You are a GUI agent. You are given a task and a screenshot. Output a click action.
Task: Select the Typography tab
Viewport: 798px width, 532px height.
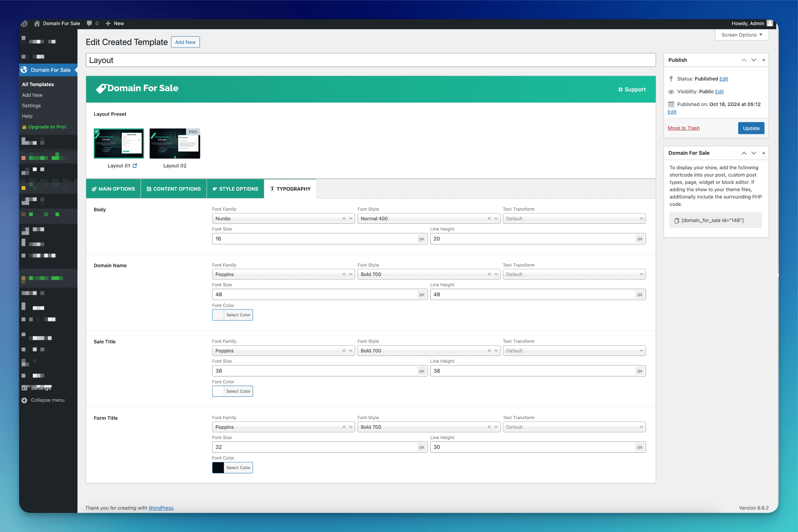[290, 189]
